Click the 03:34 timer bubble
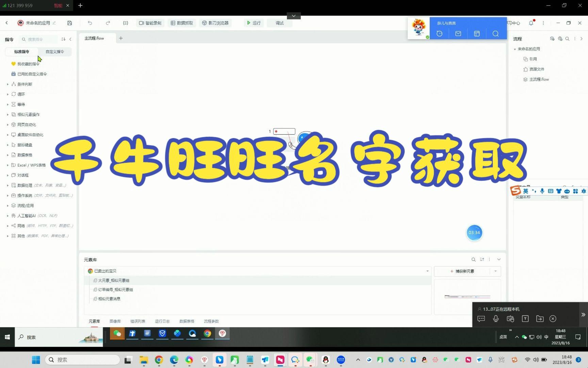 474,233
